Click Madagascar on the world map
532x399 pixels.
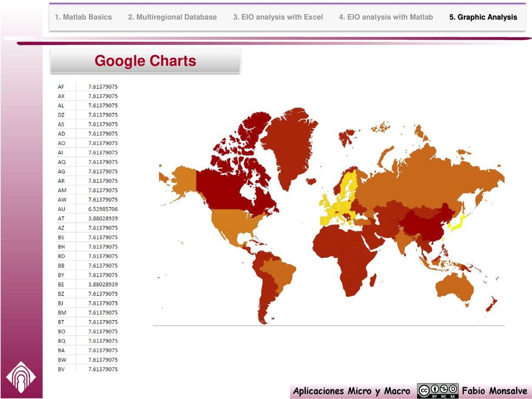click(373, 280)
